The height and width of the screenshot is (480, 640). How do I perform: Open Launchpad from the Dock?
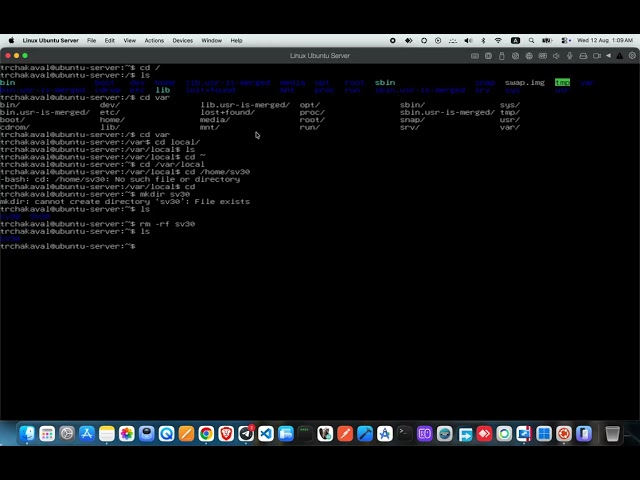pyautogui.click(x=47, y=433)
